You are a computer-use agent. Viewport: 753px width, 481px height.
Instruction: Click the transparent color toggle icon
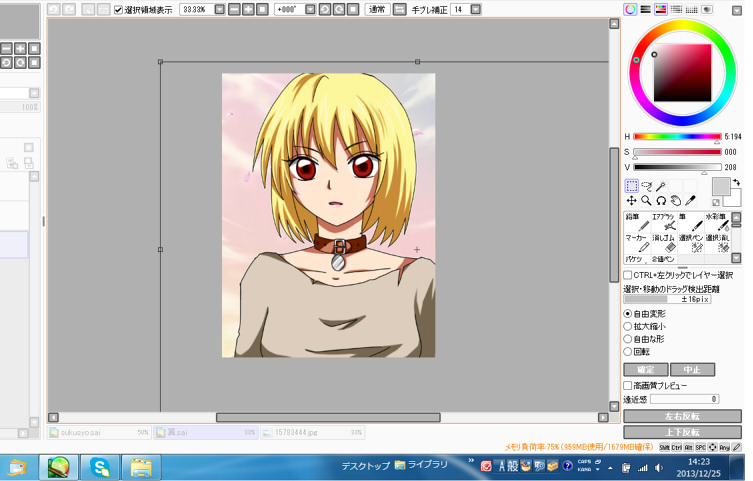coord(716,203)
